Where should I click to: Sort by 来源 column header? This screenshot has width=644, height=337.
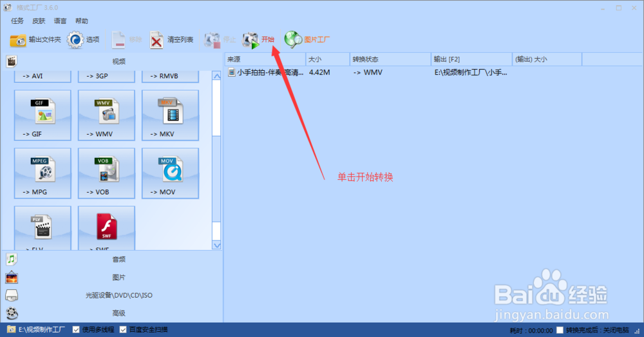tap(265, 59)
